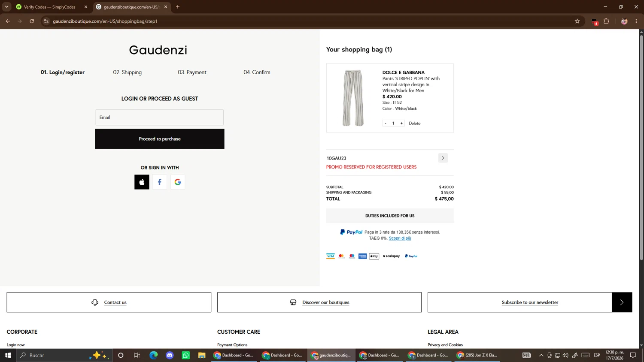Image resolution: width=644 pixels, height=362 pixels.
Task: Launch Microsoft Edge from the taskbar
Action: pos(153,355)
